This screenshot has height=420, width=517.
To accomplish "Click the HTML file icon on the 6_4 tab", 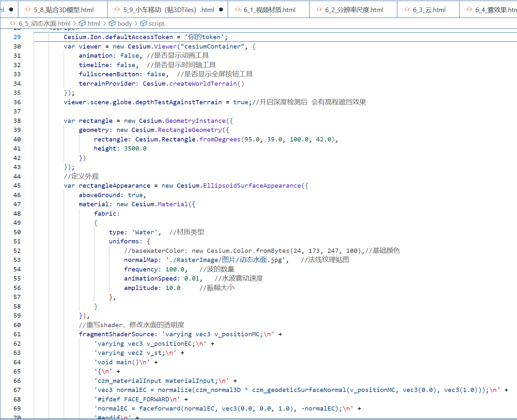I will click(469, 10).
